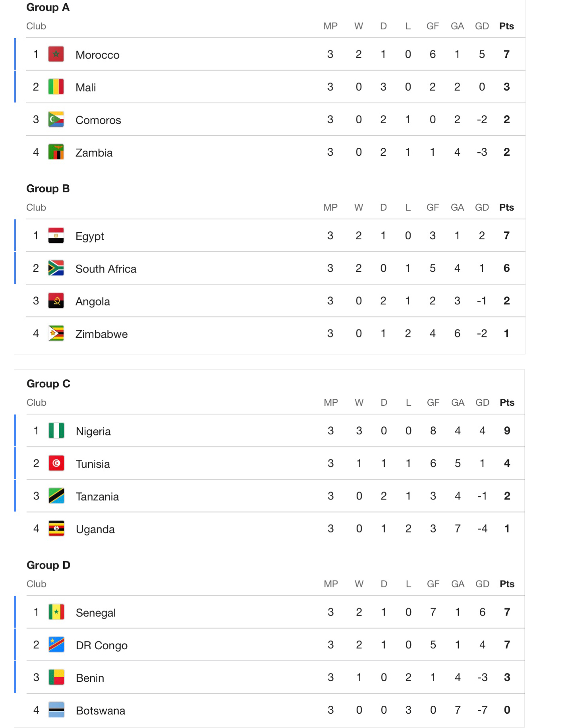This screenshot has width=568, height=728.
Task: Click the Zimbabwe flag icon
Action: coord(56,333)
